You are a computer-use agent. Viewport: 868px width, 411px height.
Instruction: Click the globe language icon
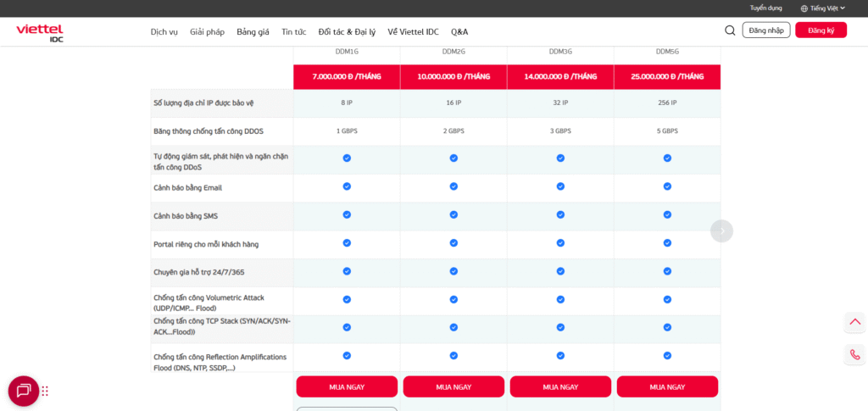(x=804, y=8)
